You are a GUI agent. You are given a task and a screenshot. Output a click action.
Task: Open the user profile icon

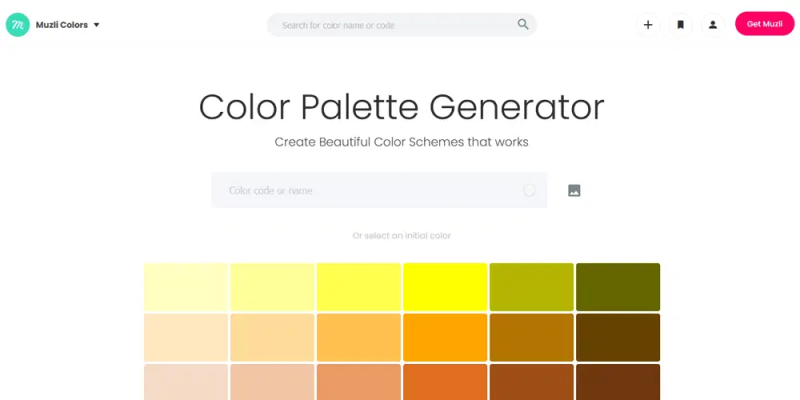(x=713, y=24)
